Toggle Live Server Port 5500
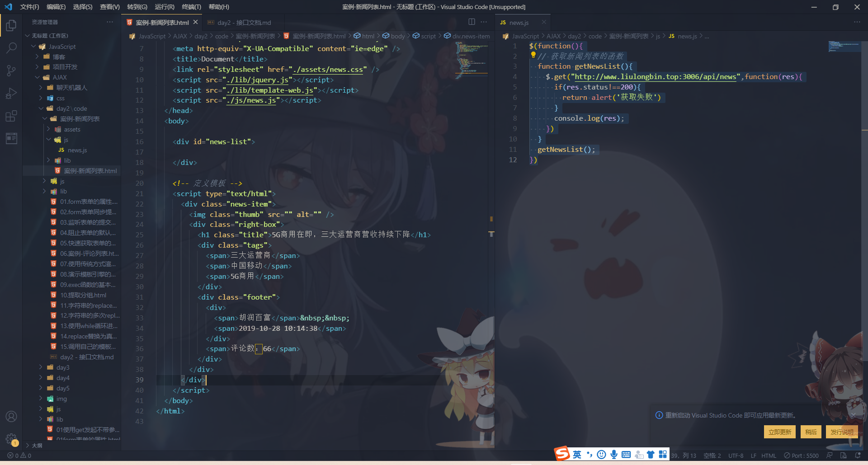 tap(801, 456)
